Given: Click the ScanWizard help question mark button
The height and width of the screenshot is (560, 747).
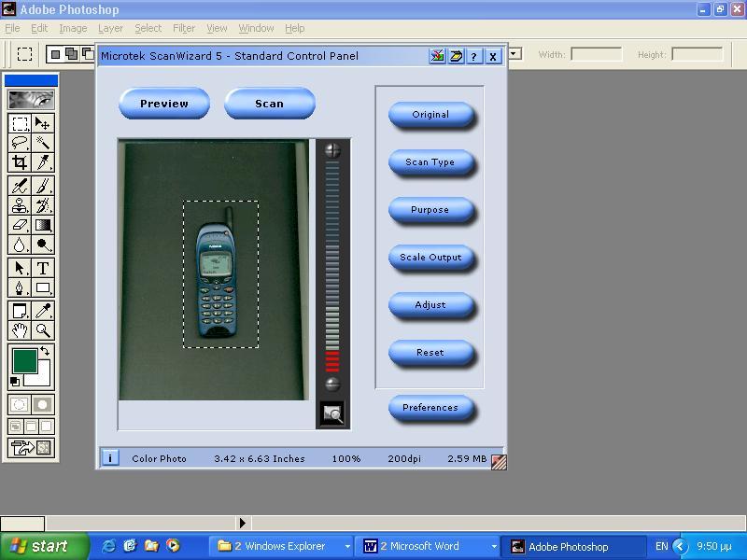Looking at the screenshot, I should tap(473, 57).
